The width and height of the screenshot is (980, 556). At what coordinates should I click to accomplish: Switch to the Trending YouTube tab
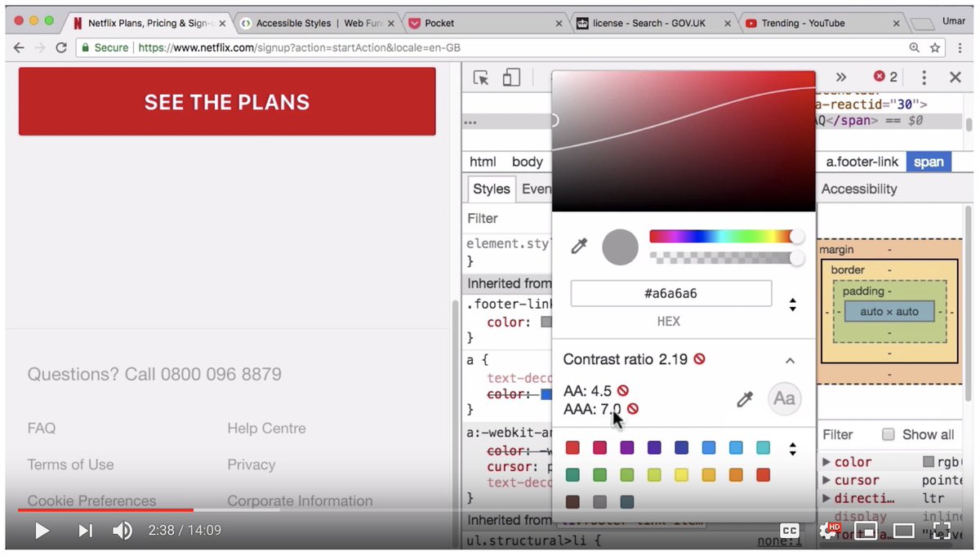(x=821, y=23)
